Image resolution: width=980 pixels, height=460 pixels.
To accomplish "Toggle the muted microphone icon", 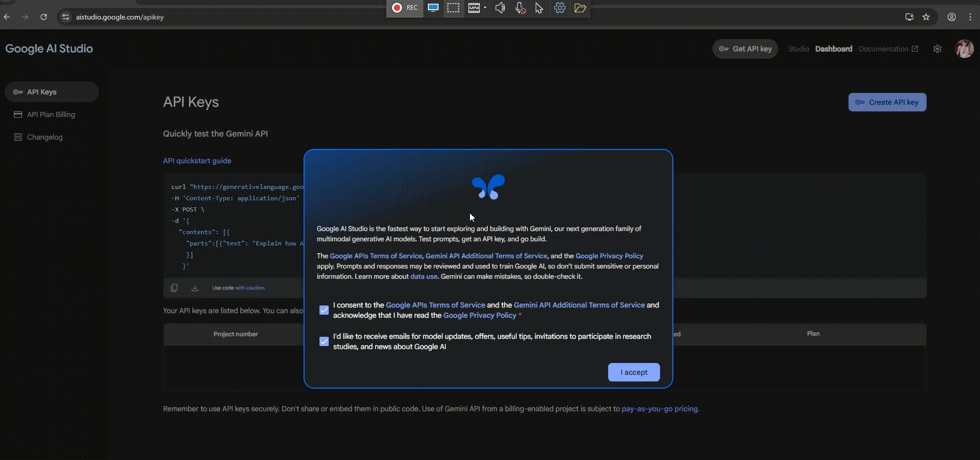I will coord(520,8).
